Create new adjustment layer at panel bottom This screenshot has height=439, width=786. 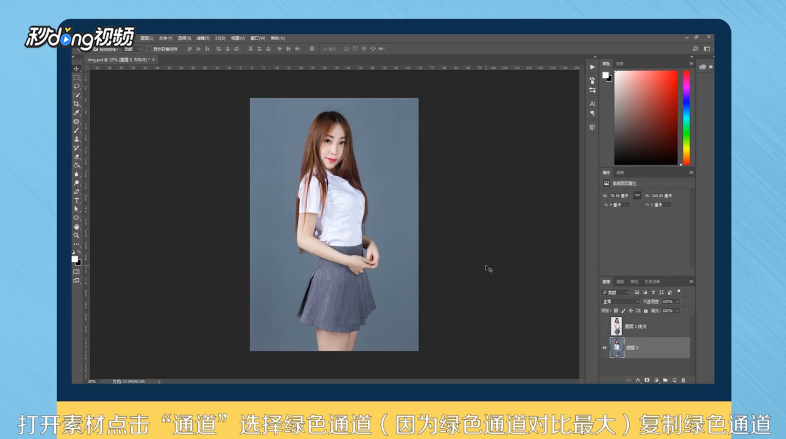(x=656, y=380)
